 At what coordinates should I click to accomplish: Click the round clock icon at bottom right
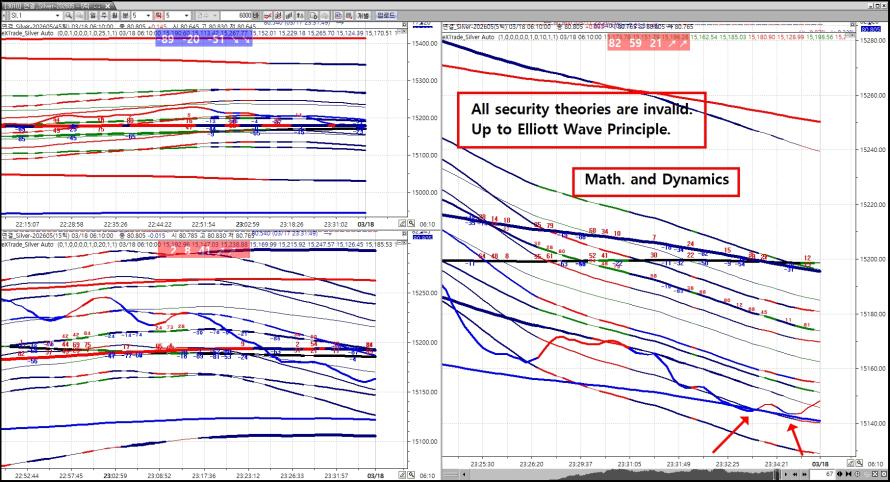[857, 474]
